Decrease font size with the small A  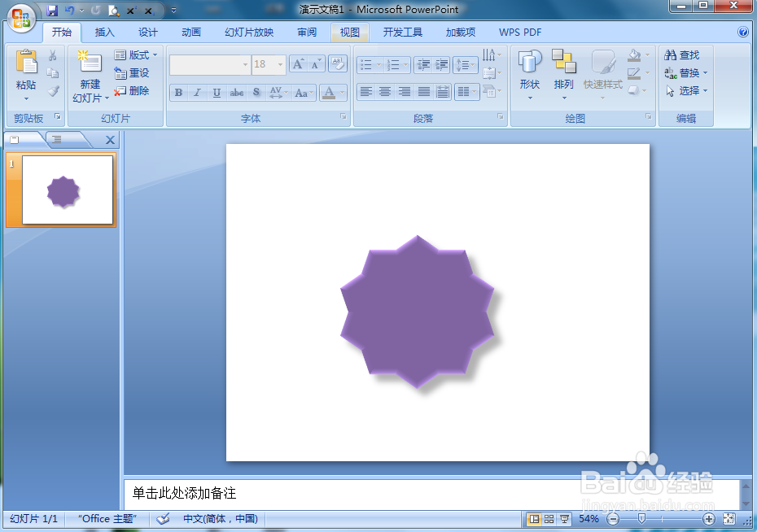click(x=316, y=64)
